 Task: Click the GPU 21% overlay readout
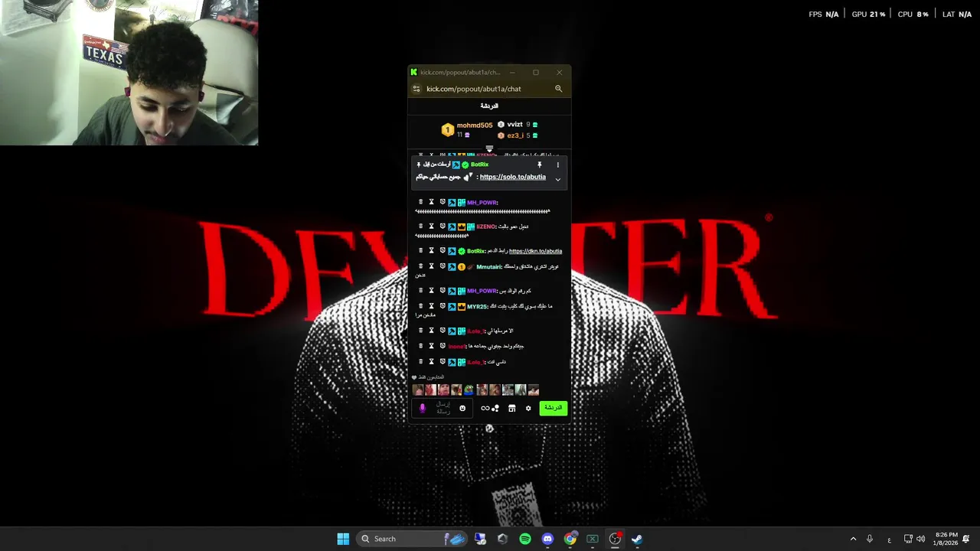tap(868, 15)
